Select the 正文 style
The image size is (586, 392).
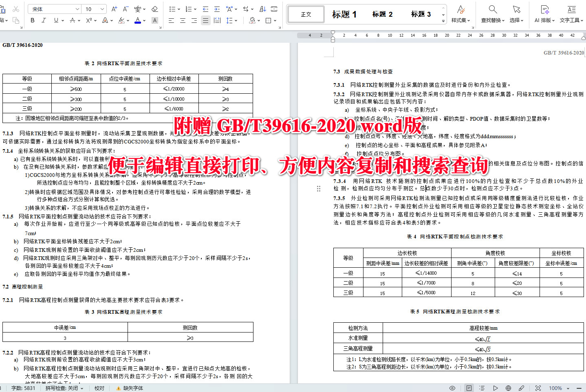[x=306, y=14]
